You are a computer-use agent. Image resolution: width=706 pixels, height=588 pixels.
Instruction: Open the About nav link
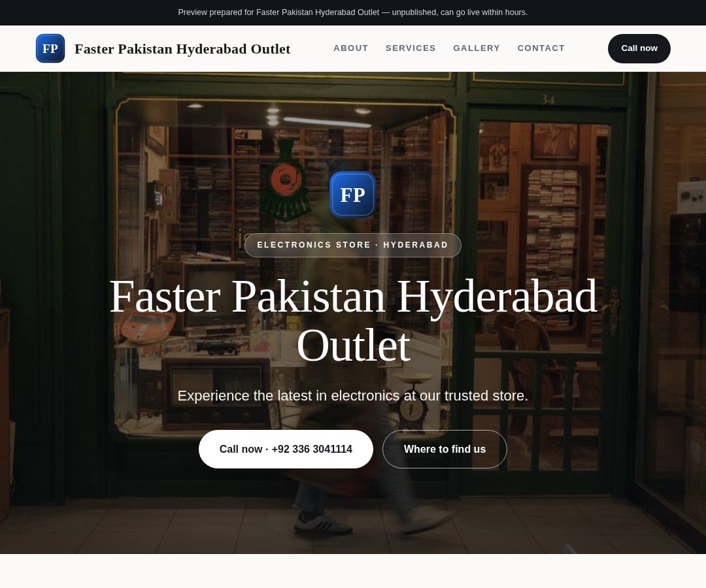[x=351, y=48]
